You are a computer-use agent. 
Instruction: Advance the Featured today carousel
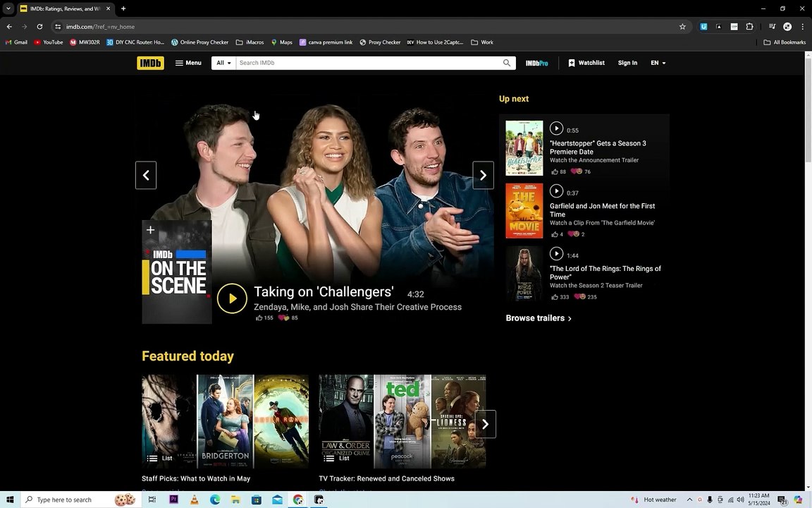click(485, 424)
